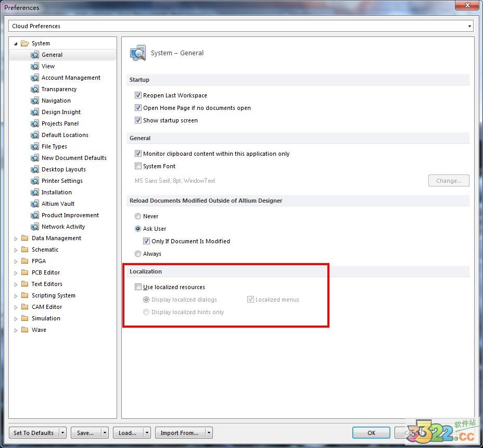The image size is (483, 448).
Task: Click the Change... font button
Action: pyautogui.click(x=449, y=181)
